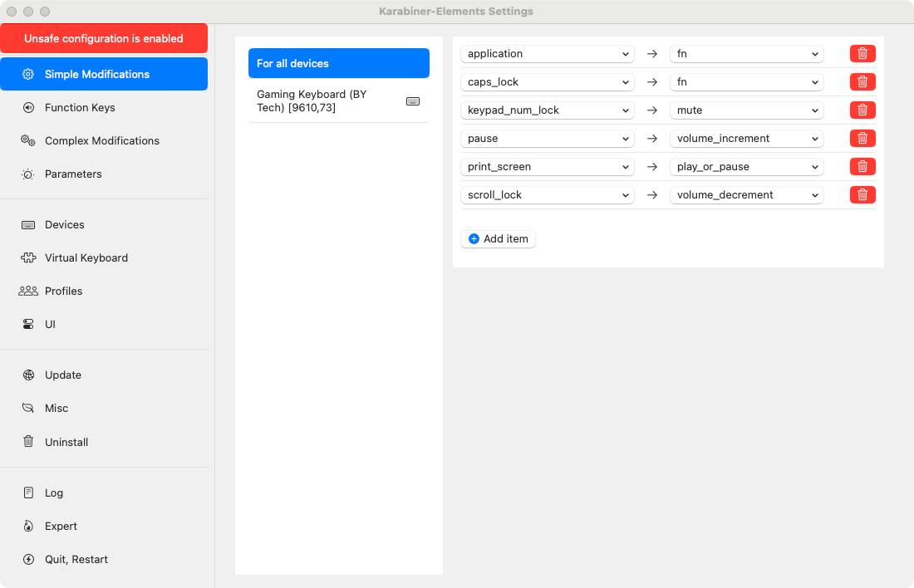Delete the caps_lock to fn mapping

tap(862, 81)
